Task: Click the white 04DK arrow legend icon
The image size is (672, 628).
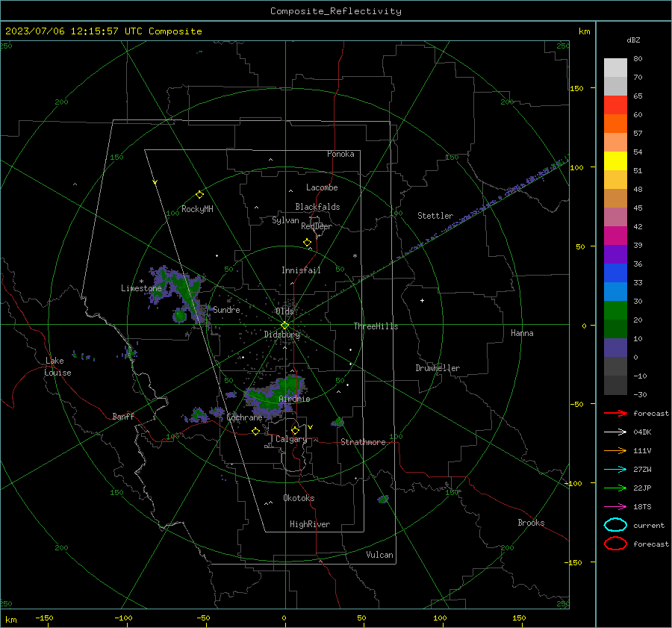Action: click(x=615, y=432)
